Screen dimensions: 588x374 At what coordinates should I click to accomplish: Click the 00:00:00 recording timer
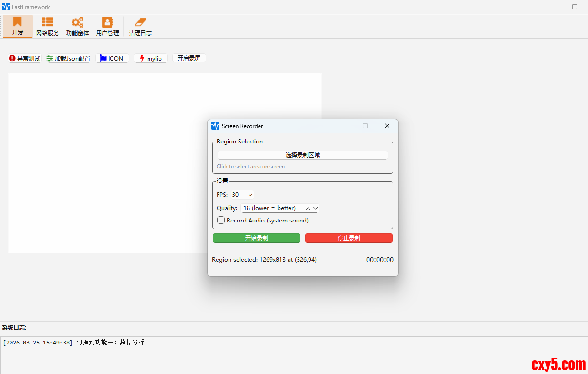(x=379, y=260)
